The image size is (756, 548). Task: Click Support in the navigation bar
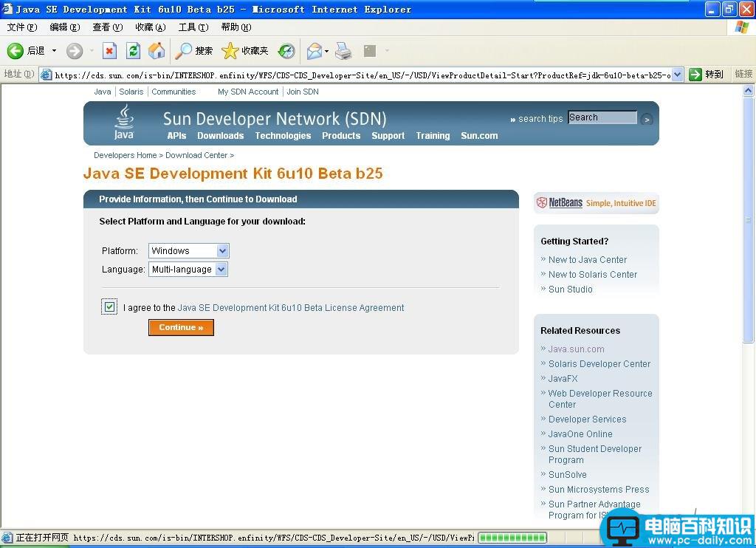coord(388,136)
